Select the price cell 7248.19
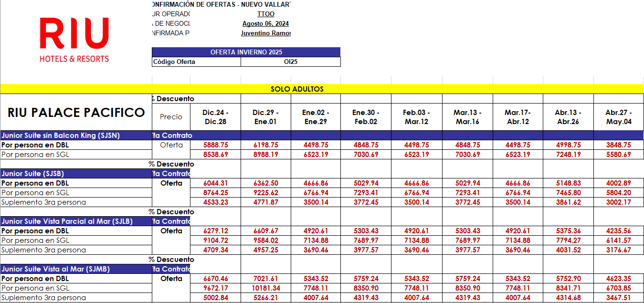 (x=568, y=155)
